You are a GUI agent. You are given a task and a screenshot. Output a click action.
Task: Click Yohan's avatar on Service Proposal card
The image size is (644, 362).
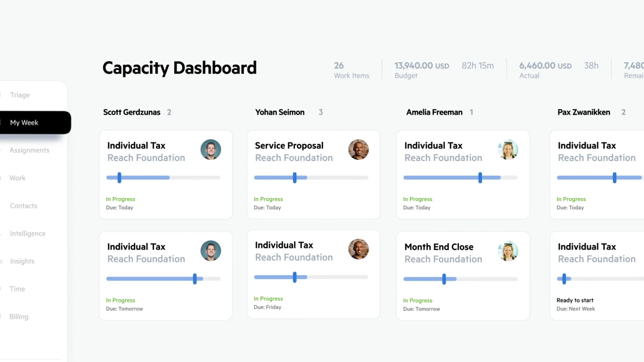(359, 150)
